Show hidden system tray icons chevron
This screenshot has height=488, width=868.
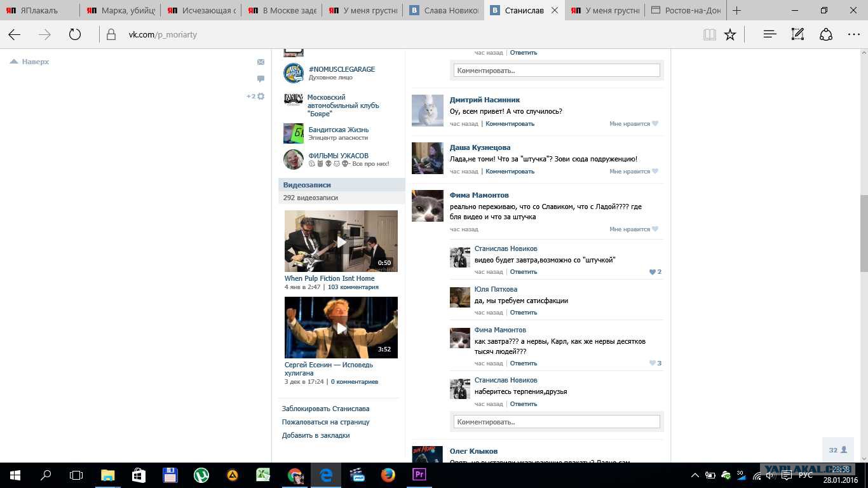(695, 475)
